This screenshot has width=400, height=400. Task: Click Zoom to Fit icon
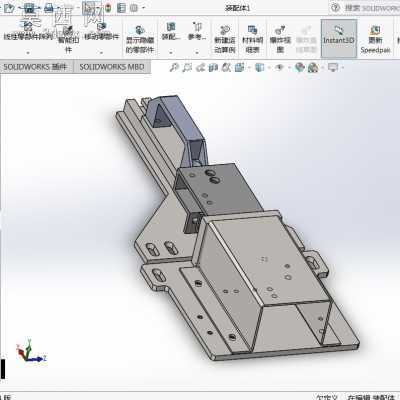(174, 68)
